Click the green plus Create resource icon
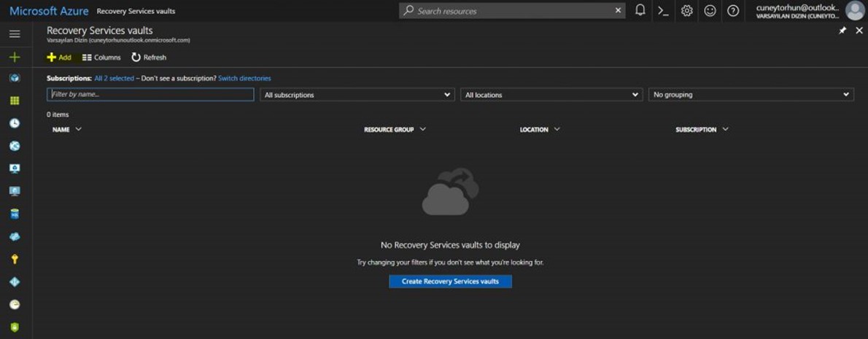This screenshot has width=868, height=339. point(15,56)
